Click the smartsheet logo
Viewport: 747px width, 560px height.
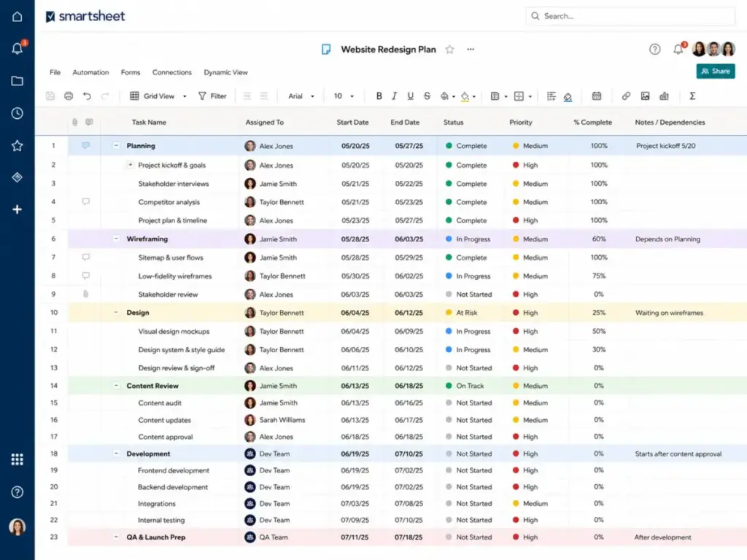coord(85,16)
